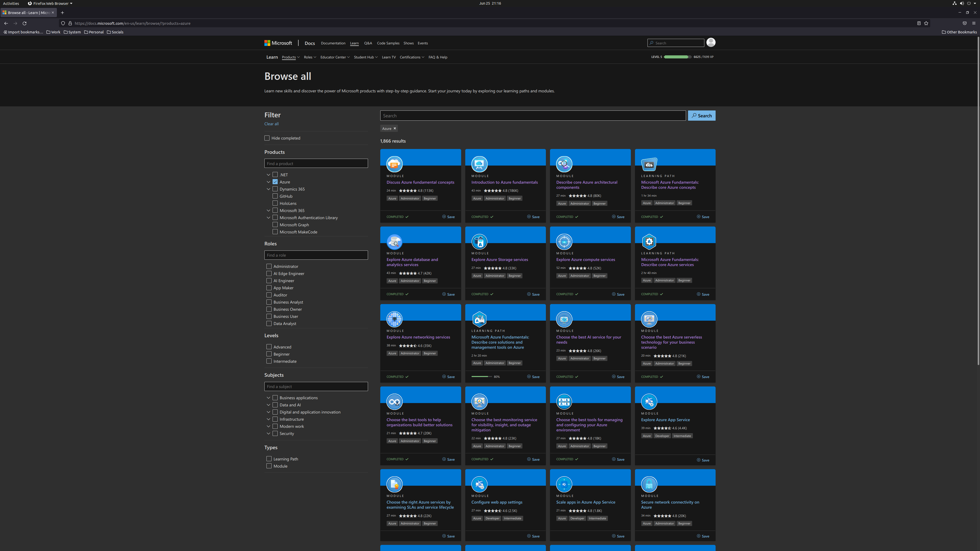Viewport: 980px width, 551px height.
Task: Open the Work bookmarks folder
Action: 53,32
